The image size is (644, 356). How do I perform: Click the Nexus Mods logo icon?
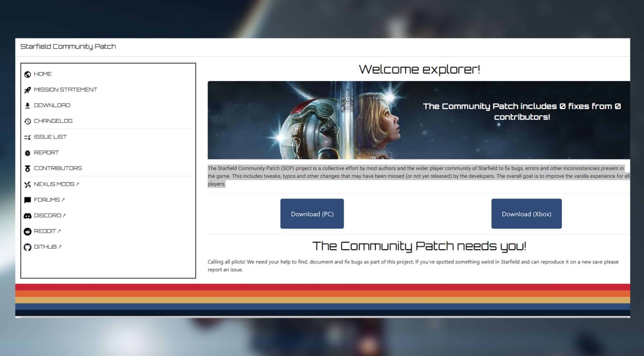tap(27, 184)
